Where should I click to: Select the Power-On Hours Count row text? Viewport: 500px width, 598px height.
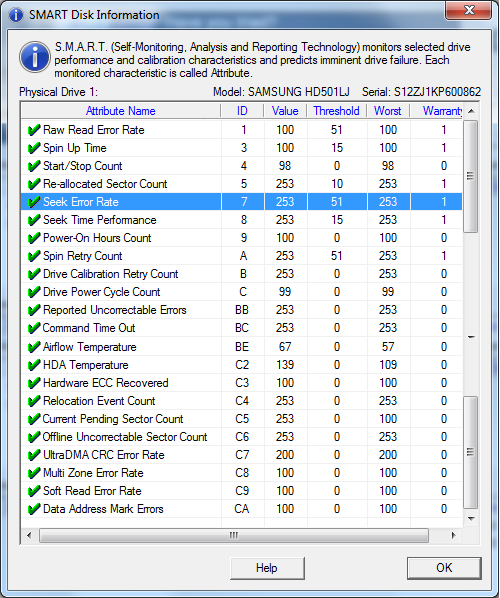click(97, 238)
